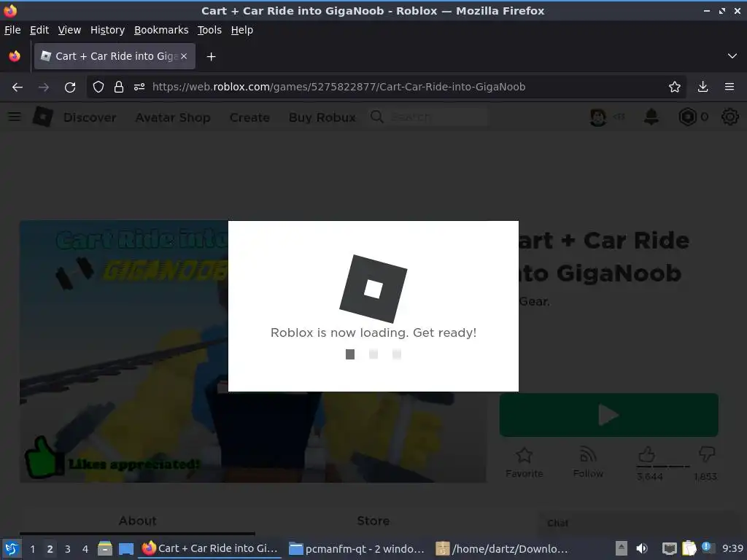Image resolution: width=747 pixels, height=560 pixels.
Task: Open the file manager taskbar launcher
Action: (105, 548)
